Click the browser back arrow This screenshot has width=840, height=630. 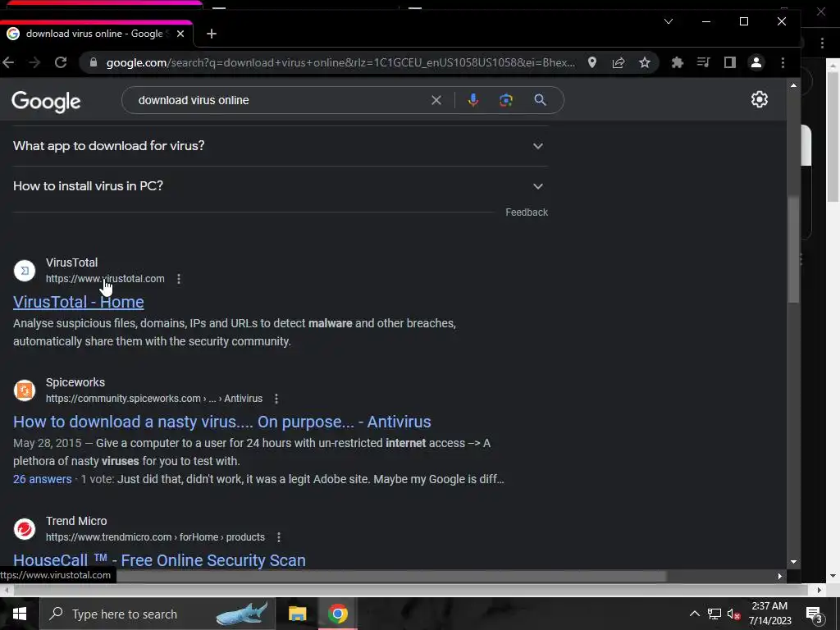[8, 62]
